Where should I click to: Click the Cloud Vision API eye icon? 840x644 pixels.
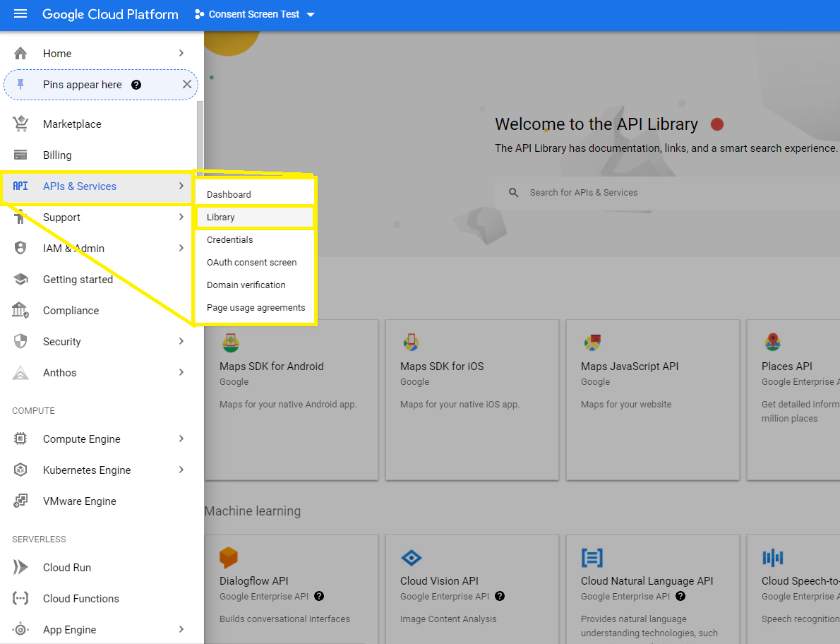tap(411, 558)
